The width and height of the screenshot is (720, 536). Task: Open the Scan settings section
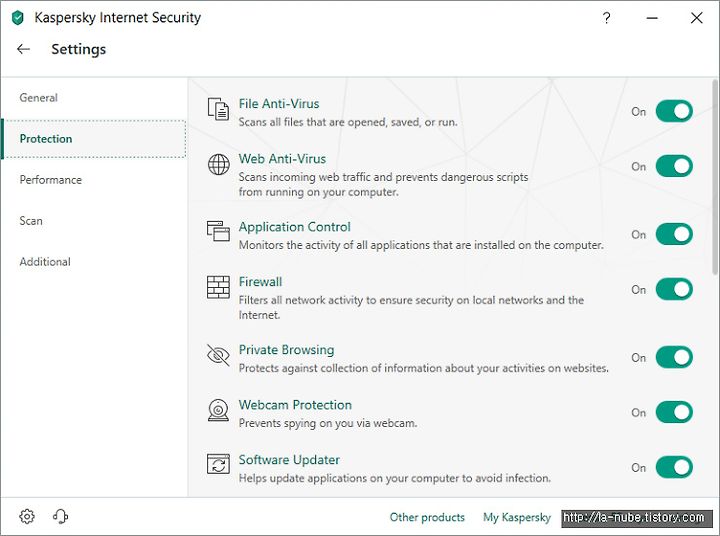pyautogui.click(x=31, y=221)
